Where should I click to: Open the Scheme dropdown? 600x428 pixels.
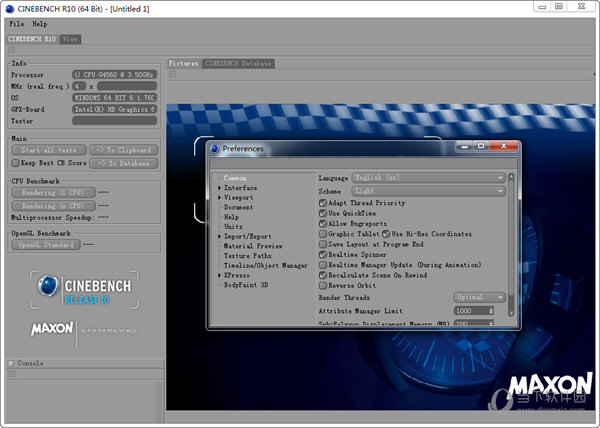coord(428,191)
